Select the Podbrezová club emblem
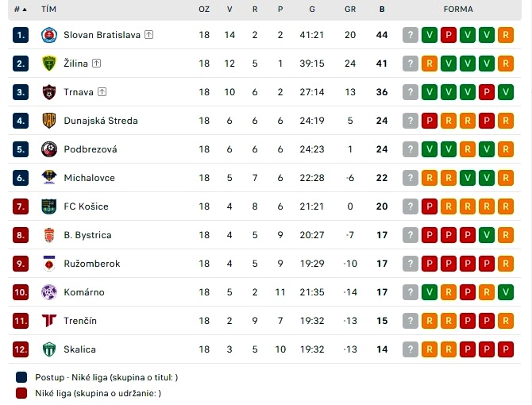This screenshot has height=405, width=532. [49, 149]
